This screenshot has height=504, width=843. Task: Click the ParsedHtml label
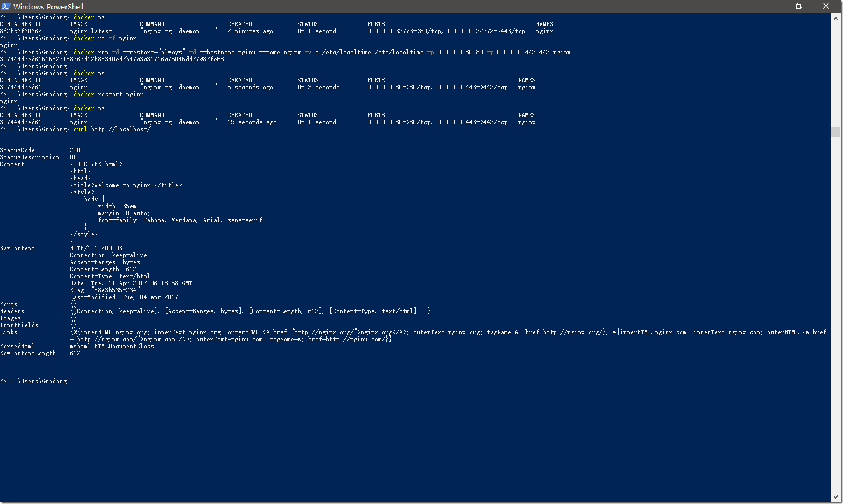[18, 346]
